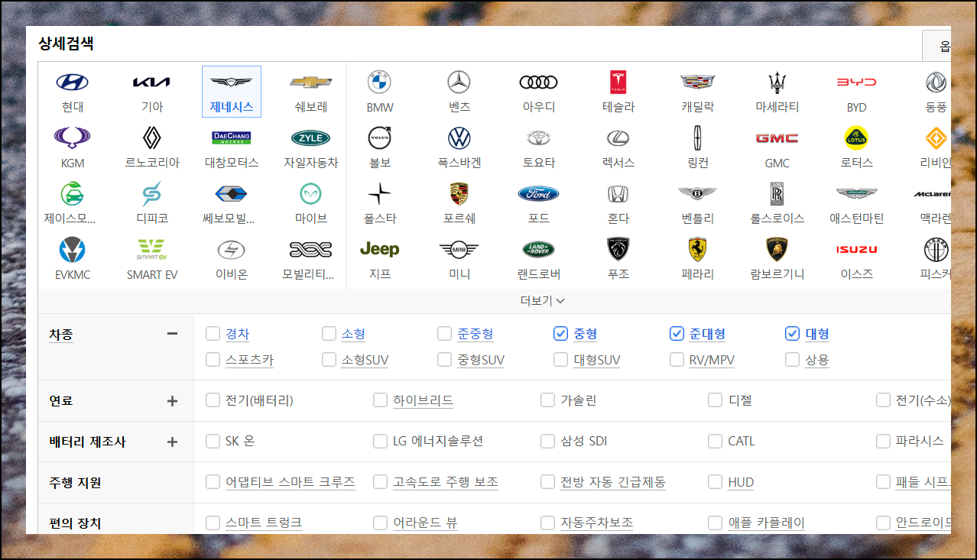Choose the Kia (기아) brand icon
This screenshot has width=977, height=560.
(152, 83)
